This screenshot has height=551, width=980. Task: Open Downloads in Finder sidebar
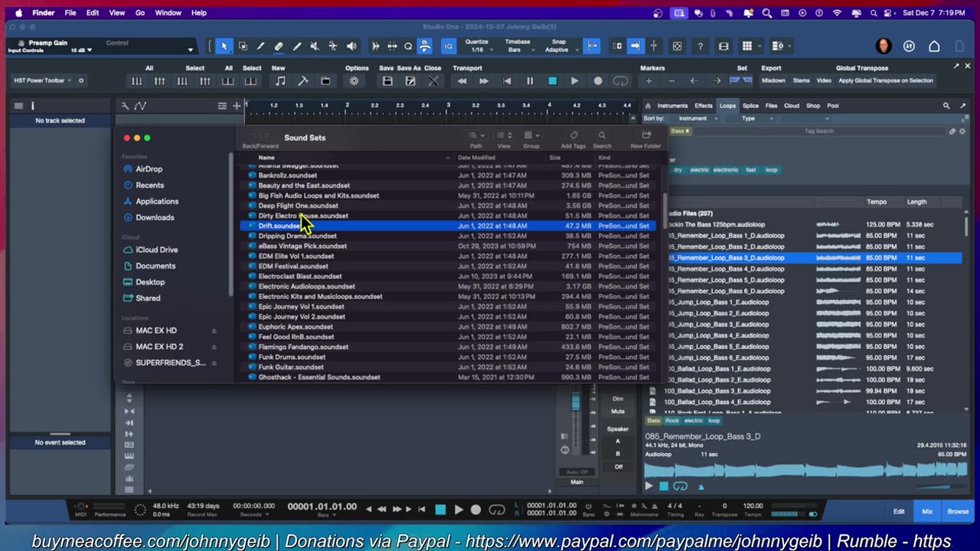(x=155, y=217)
